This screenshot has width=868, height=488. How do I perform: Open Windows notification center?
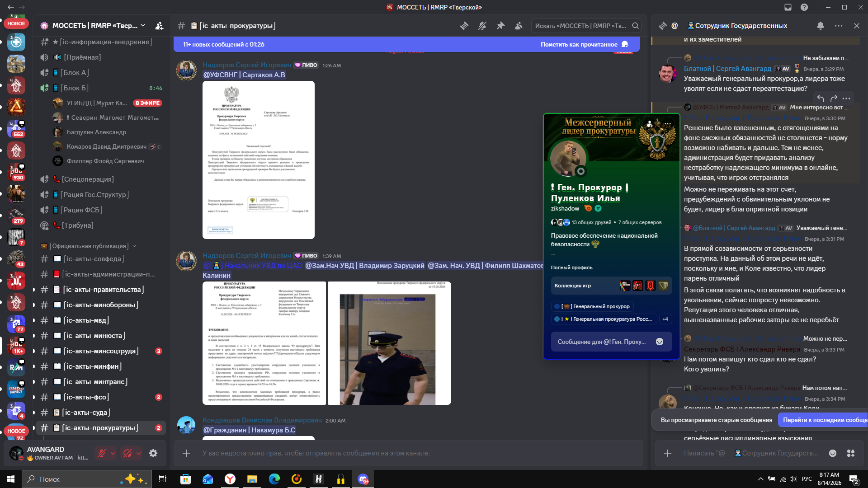click(854, 479)
